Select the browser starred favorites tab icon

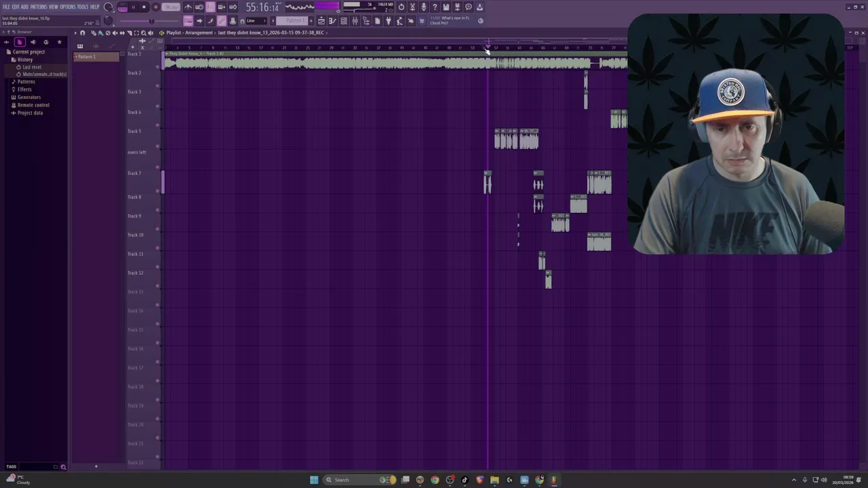click(x=59, y=42)
